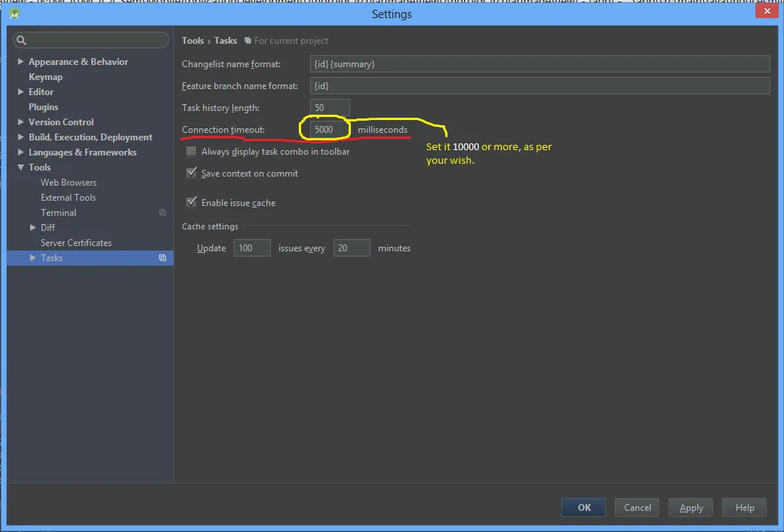Click the project-level settings icon beside Terminal

tap(161, 213)
